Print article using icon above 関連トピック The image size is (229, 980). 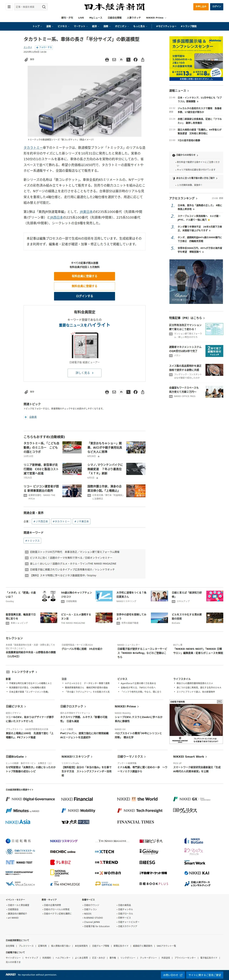point(107,392)
